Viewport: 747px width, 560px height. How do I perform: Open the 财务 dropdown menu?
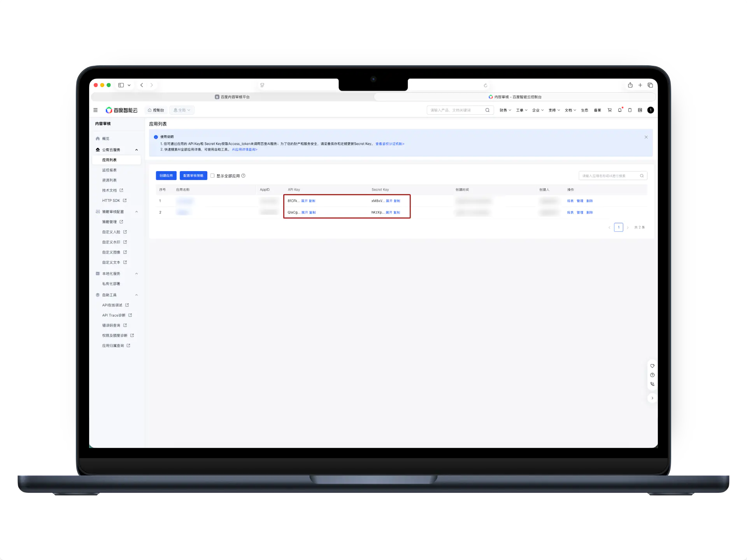click(x=505, y=110)
